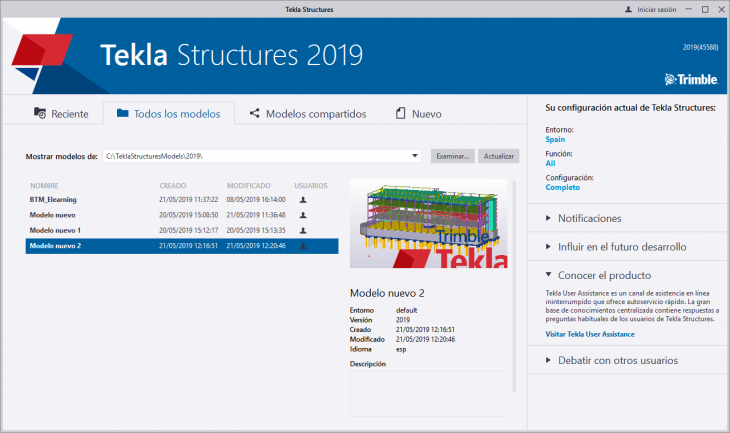Sort models by NOMBRE column
Viewport: 730px width, 433px height.
point(44,185)
